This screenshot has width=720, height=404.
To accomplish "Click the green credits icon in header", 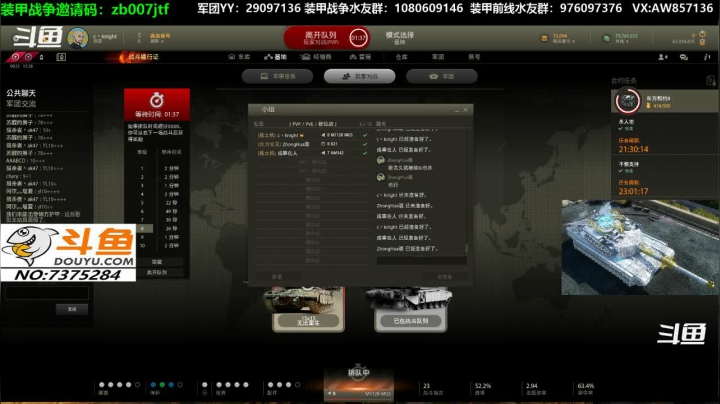I will 606,38.
